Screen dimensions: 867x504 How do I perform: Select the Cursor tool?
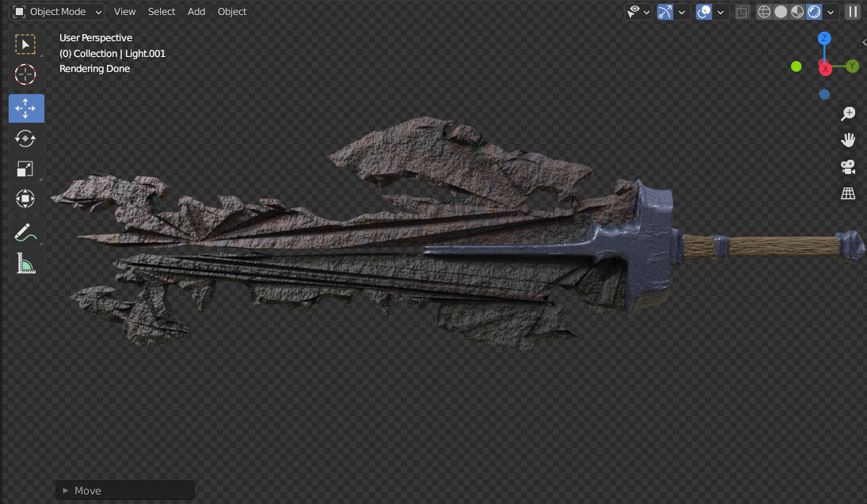(25, 74)
